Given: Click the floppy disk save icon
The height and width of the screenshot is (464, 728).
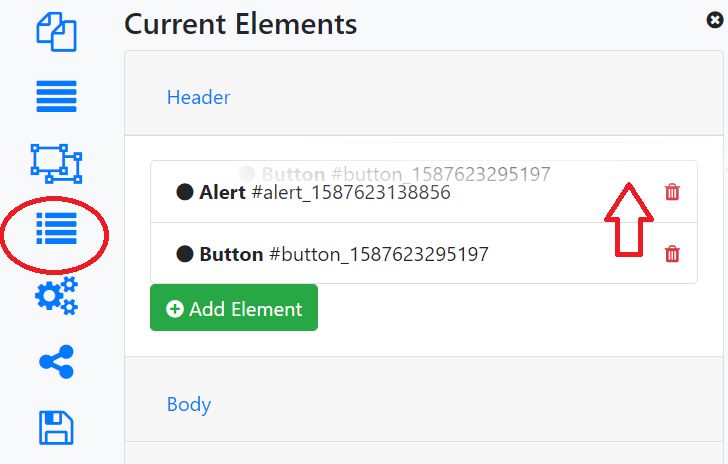Looking at the screenshot, I should pyautogui.click(x=56, y=427).
